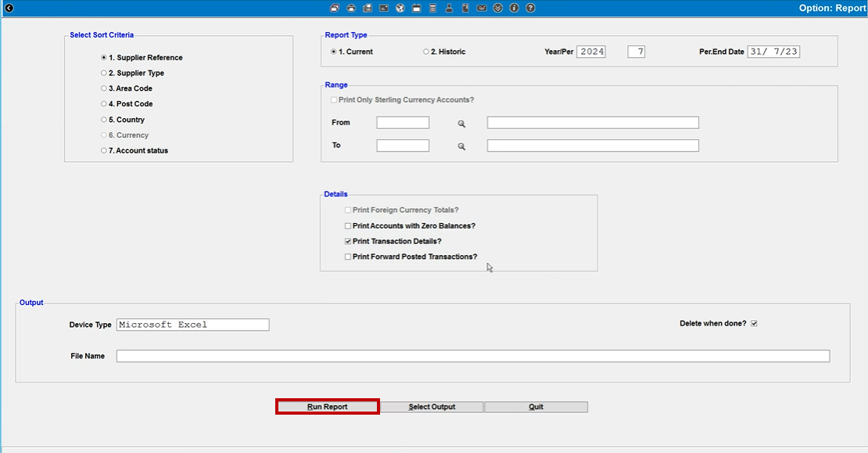Click the fax machine icon in toolbar
The image size is (868, 453).
[367, 8]
